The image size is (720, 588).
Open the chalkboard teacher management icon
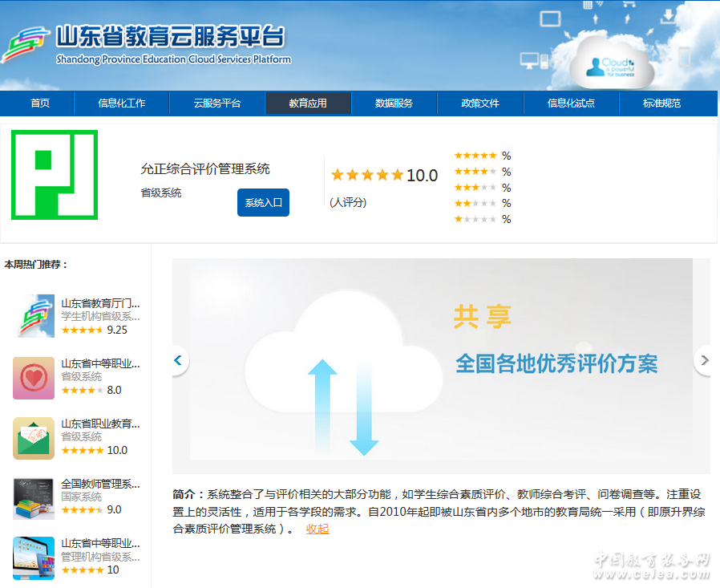[x=34, y=498]
